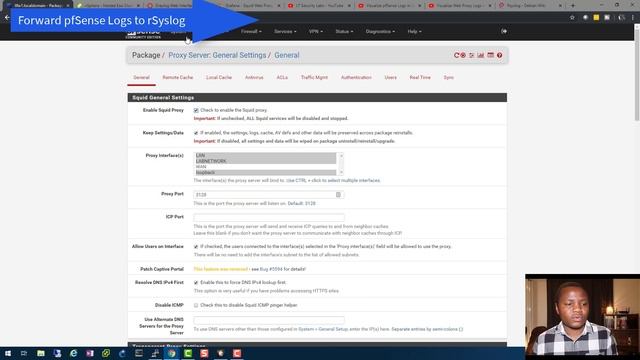Open the help question-mark icon
The width and height of the screenshot is (640, 360).
499,55
